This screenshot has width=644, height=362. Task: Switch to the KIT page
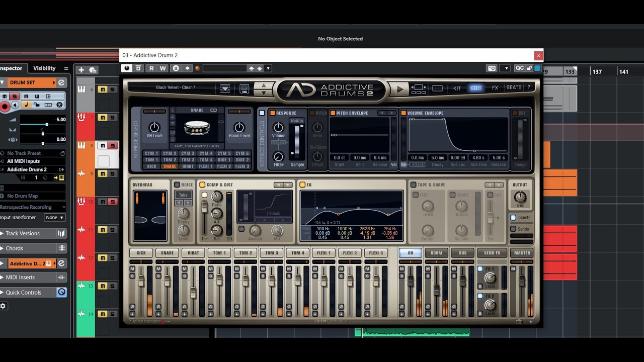[x=457, y=88]
